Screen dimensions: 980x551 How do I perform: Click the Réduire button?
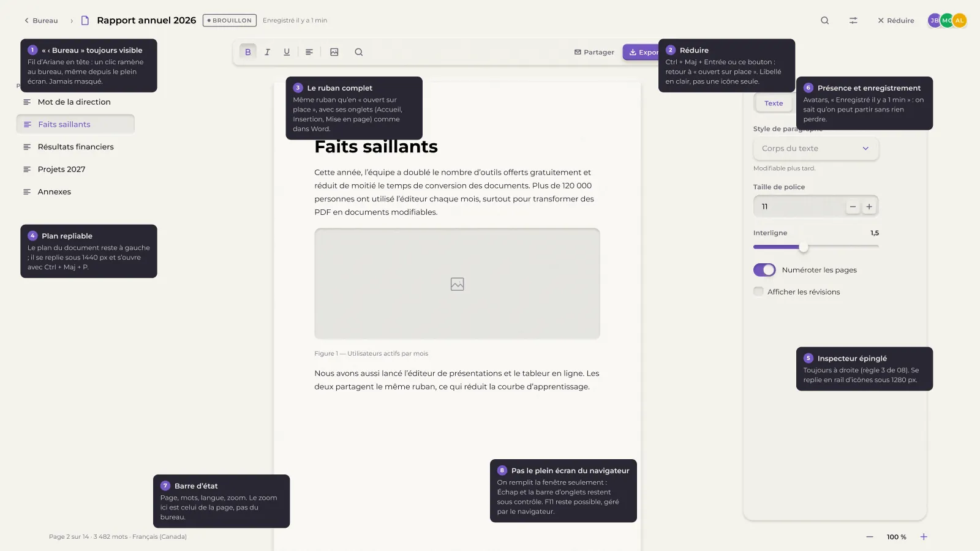click(x=896, y=20)
